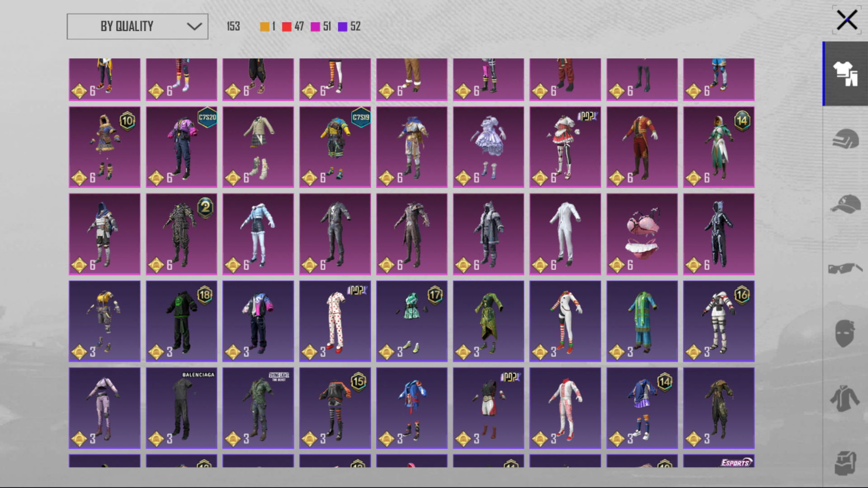Open the Backpack category in sidebar
This screenshot has width=868, height=488.
click(x=845, y=463)
